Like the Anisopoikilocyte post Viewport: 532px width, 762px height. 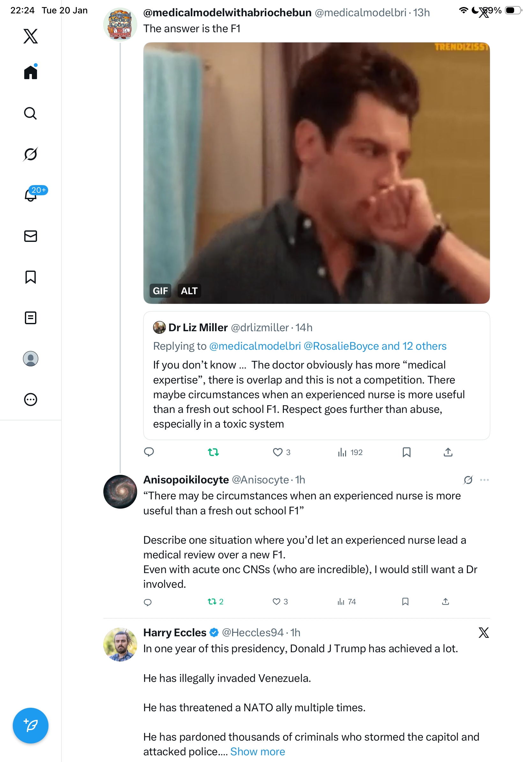[276, 601]
